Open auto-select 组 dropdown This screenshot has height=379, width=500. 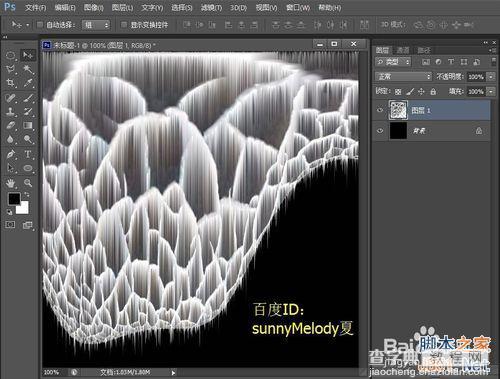click(x=96, y=25)
